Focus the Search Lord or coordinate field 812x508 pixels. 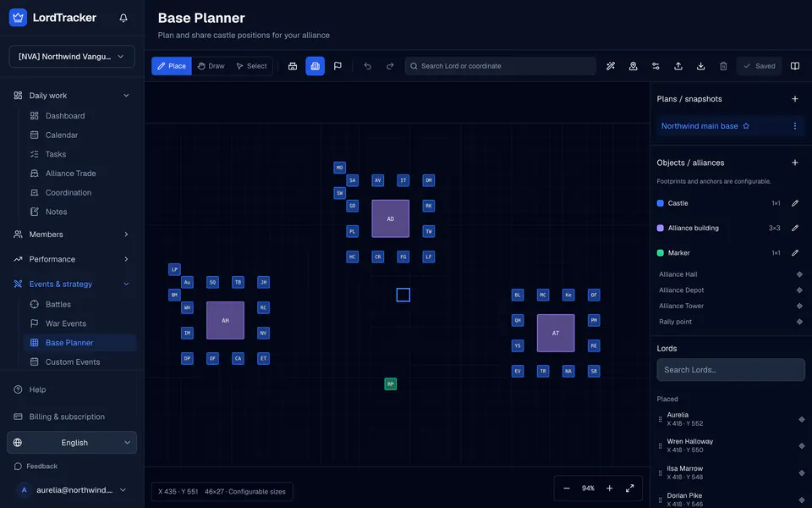coord(500,66)
